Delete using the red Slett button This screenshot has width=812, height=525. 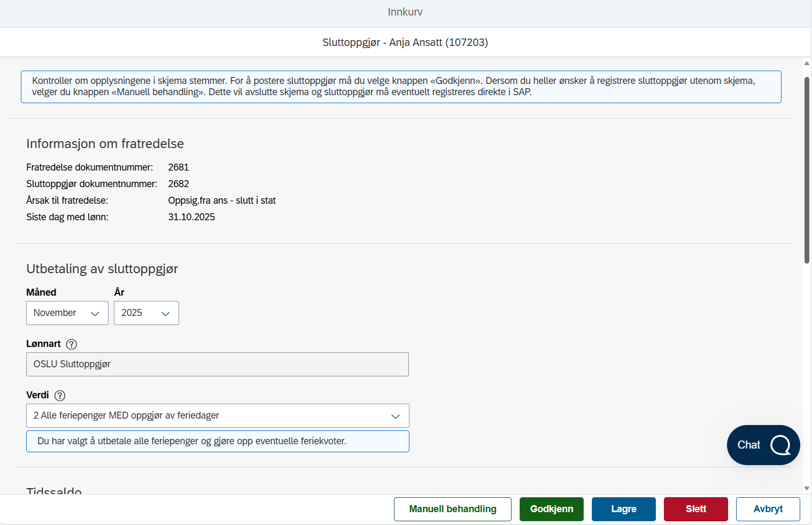(x=696, y=509)
